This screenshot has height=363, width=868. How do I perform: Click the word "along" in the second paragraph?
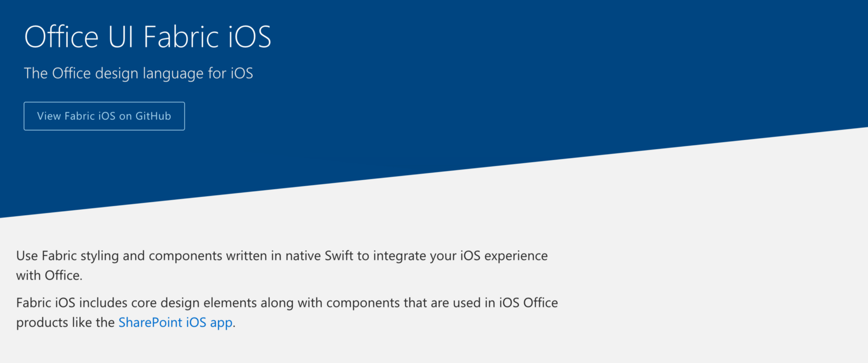(277, 303)
